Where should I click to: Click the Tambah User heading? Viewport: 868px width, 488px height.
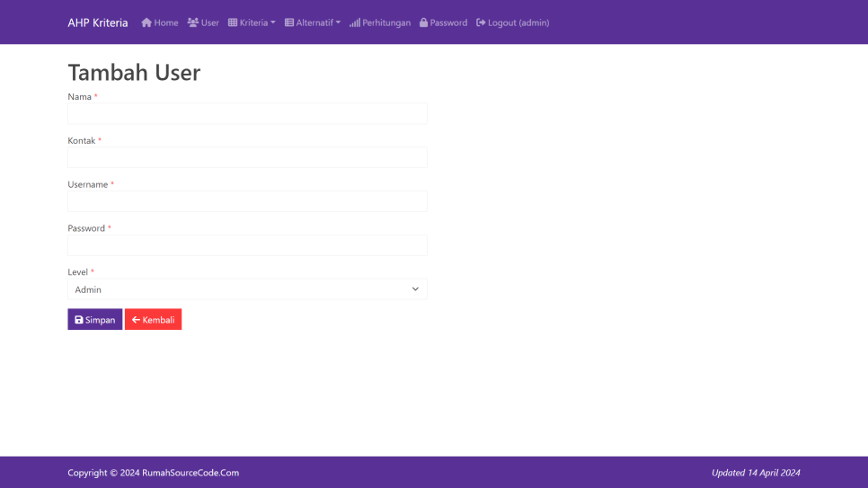tap(134, 73)
